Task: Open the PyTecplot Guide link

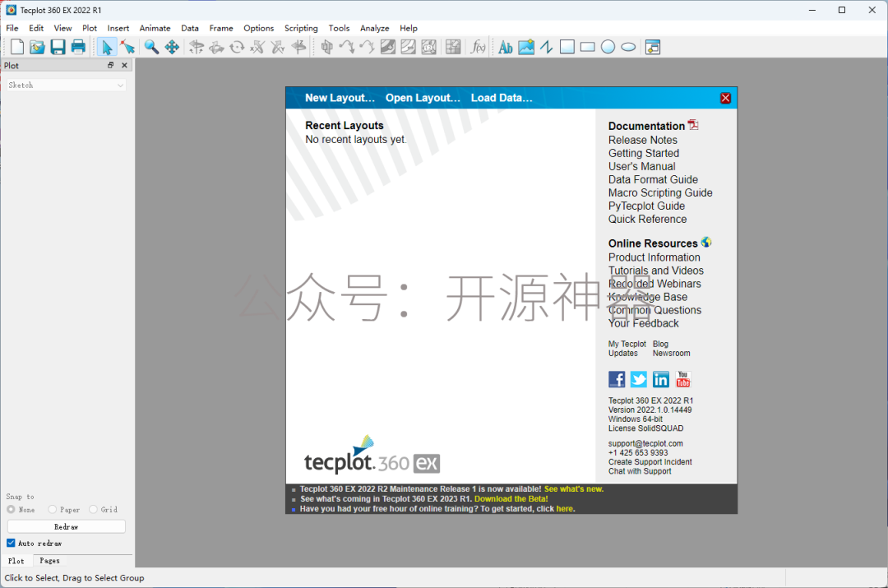Action: 646,206
